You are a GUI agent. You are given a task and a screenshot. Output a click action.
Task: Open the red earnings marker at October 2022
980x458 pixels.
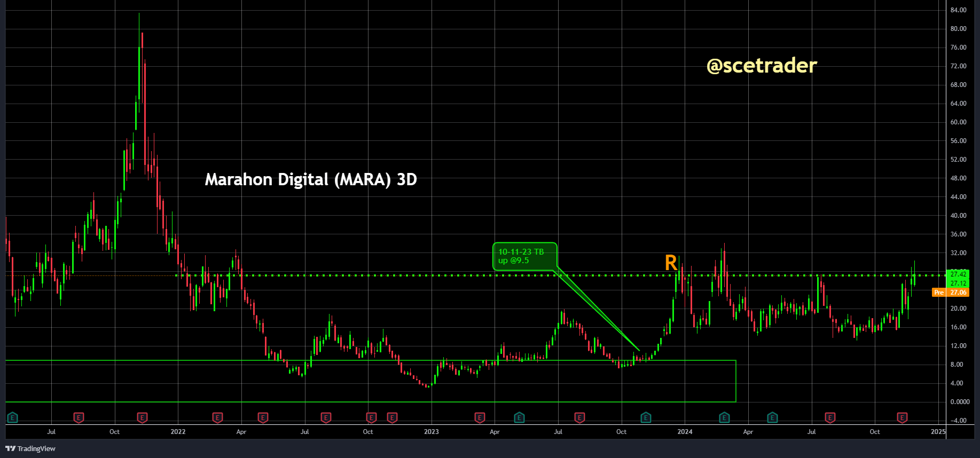(x=372, y=417)
